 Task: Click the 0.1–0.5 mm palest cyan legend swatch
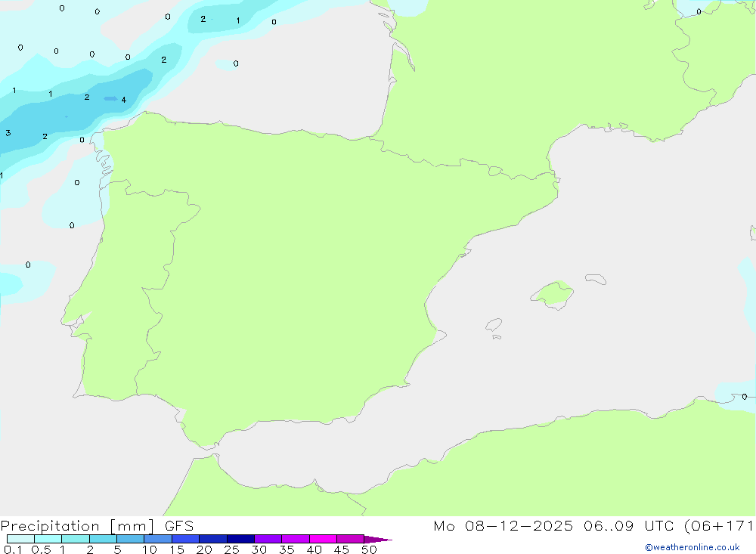[x=20, y=539]
